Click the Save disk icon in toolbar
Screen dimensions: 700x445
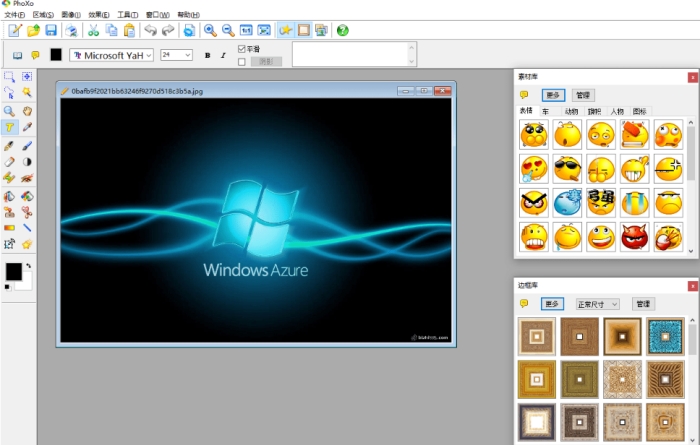(x=50, y=31)
